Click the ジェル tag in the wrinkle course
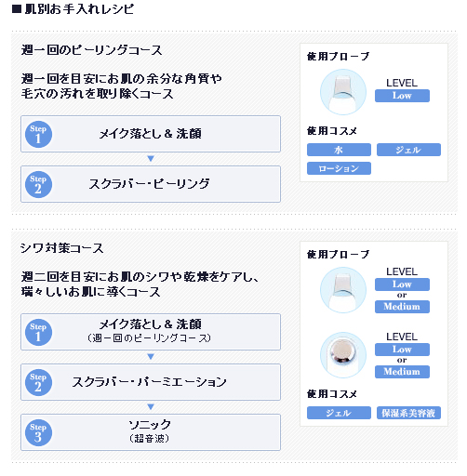Viewport: 467px width, 476px height. pyautogui.click(x=339, y=413)
